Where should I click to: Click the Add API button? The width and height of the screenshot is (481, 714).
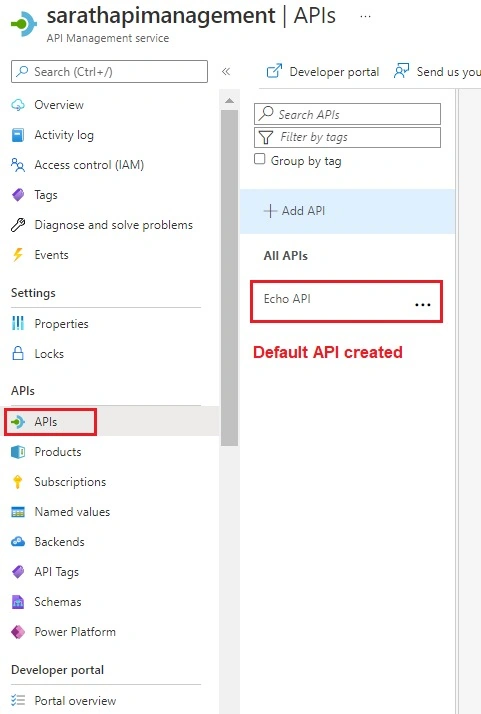pos(294,211)
